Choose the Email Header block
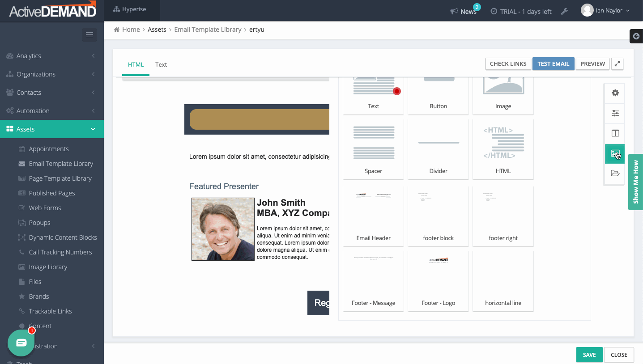The height and width of the screenshot is (364, 643). pyautogui.click(x=374, y=216)
